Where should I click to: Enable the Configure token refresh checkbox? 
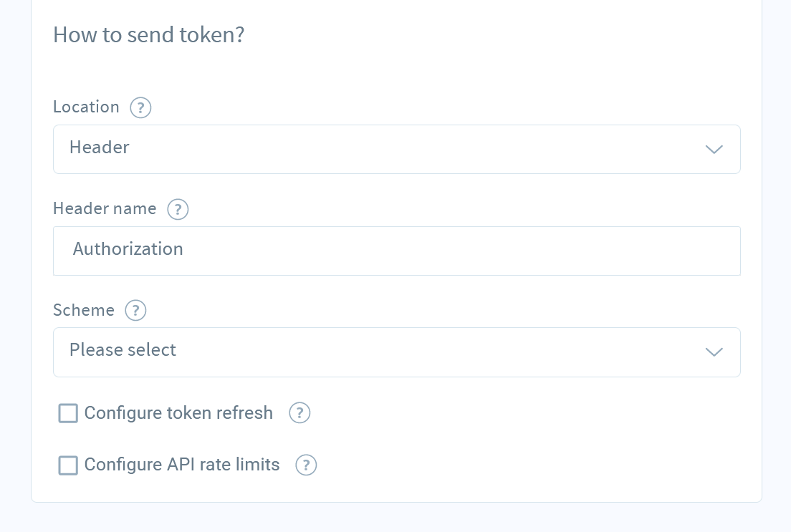pyautogui.click(x=68, y=413)
